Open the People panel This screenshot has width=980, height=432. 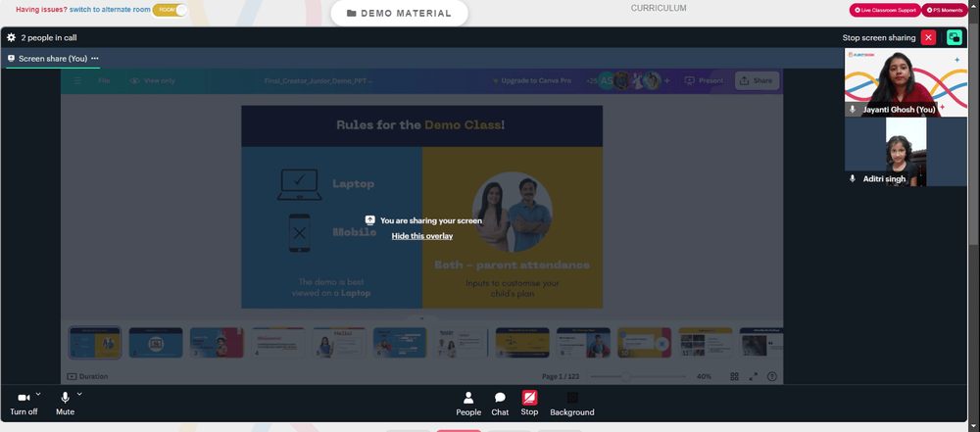[468, 404]
